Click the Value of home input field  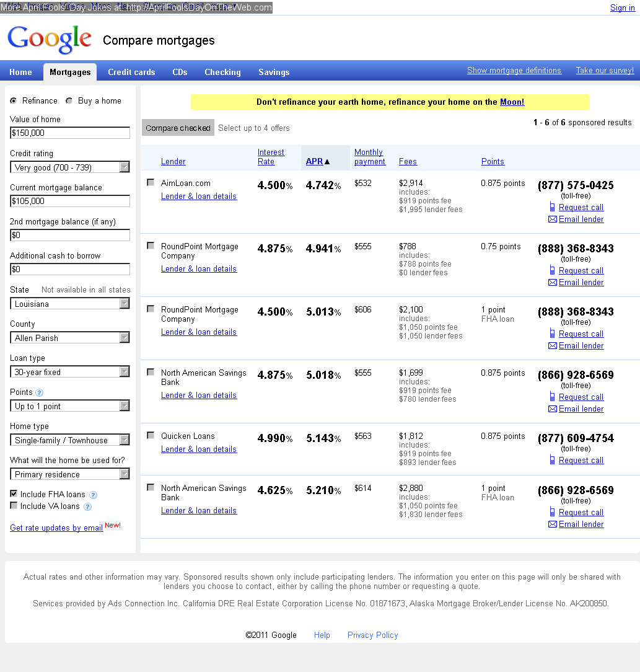pos(70,133)
